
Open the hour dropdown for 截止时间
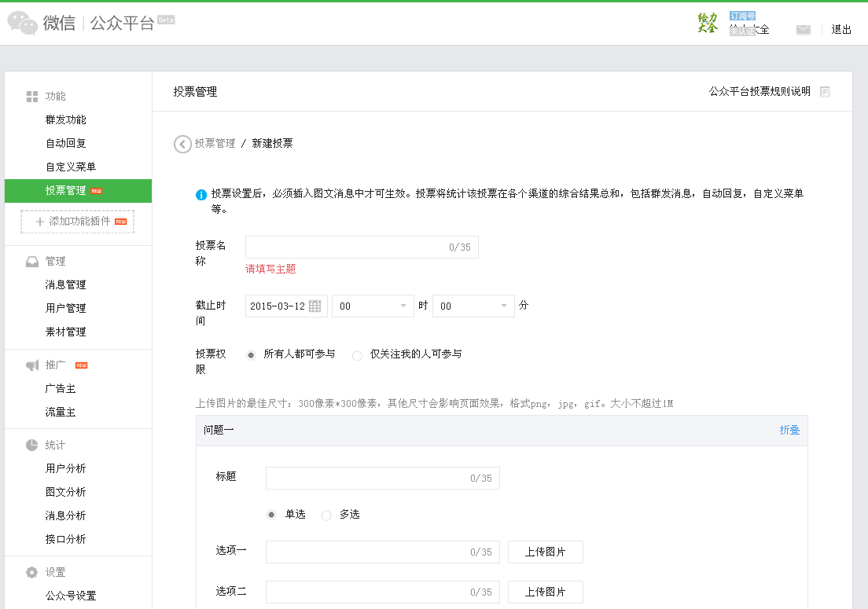coord(373,306)
